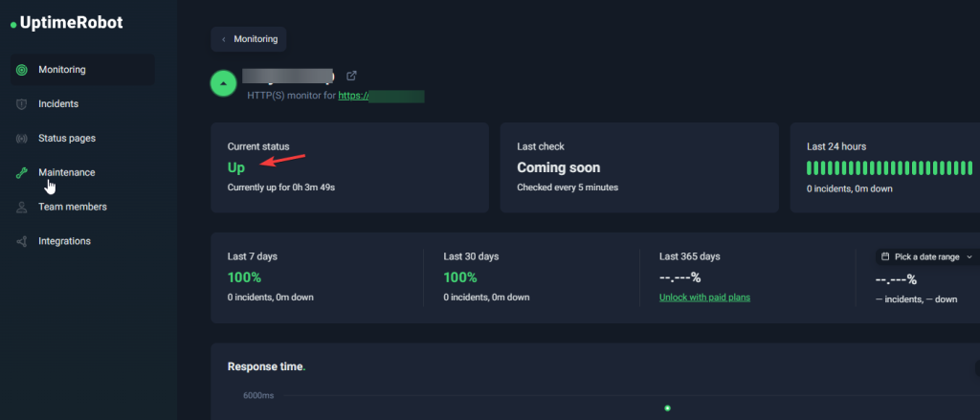Click Checked every 5 minutes text
The height and width of the screenshot is (420, 980).
tap(568, 187)
